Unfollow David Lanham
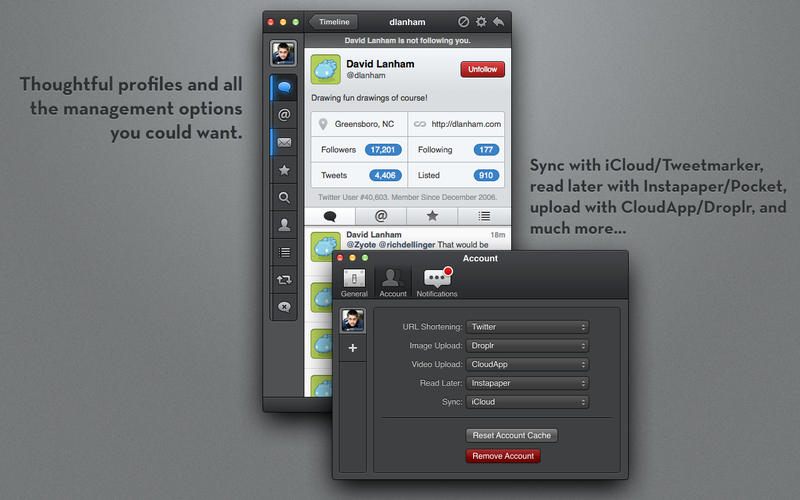800x500 pixels. coord(483,69)
